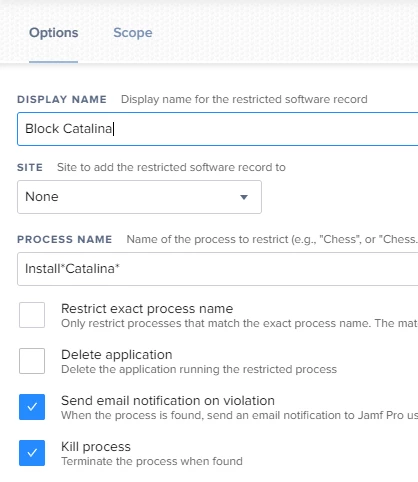
Task: Click the DISPLAY NAME heading label
Action: click(62, 99)
